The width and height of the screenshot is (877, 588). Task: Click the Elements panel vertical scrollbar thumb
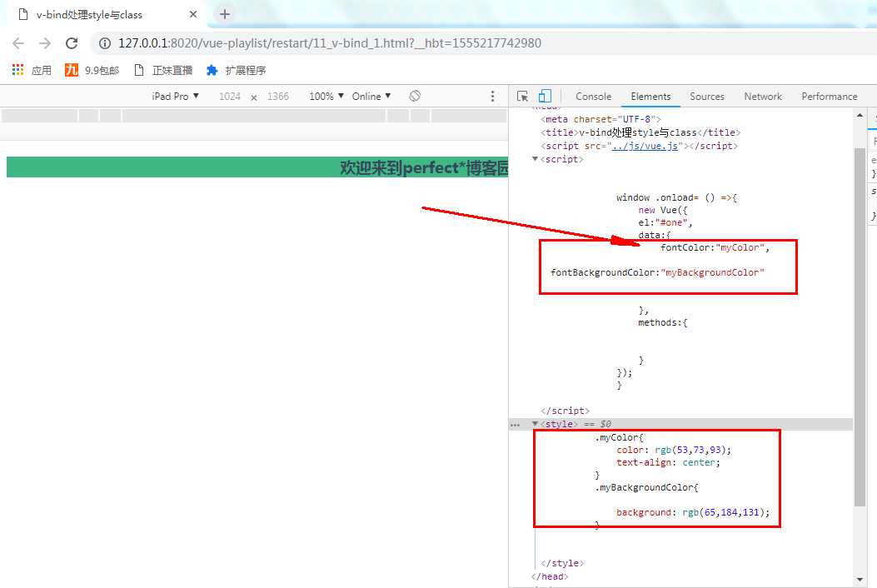[860, 326]
